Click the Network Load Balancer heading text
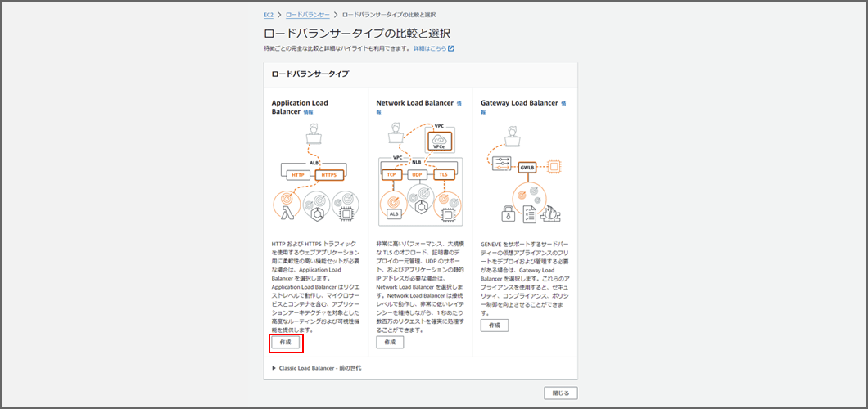 (x=415, y=103)
